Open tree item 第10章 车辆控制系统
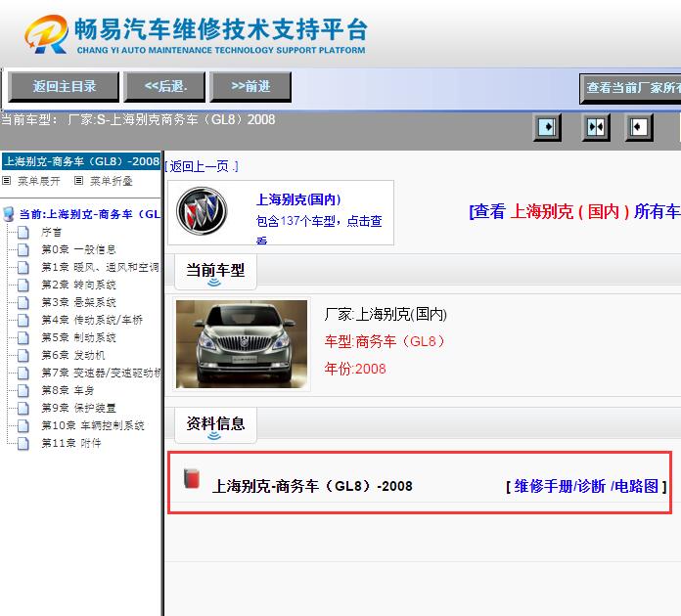 [x=93, y=425]
